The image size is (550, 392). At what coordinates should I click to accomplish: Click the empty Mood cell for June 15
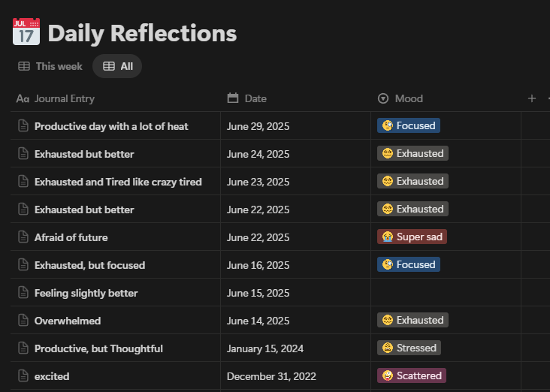tap(446, 293)
